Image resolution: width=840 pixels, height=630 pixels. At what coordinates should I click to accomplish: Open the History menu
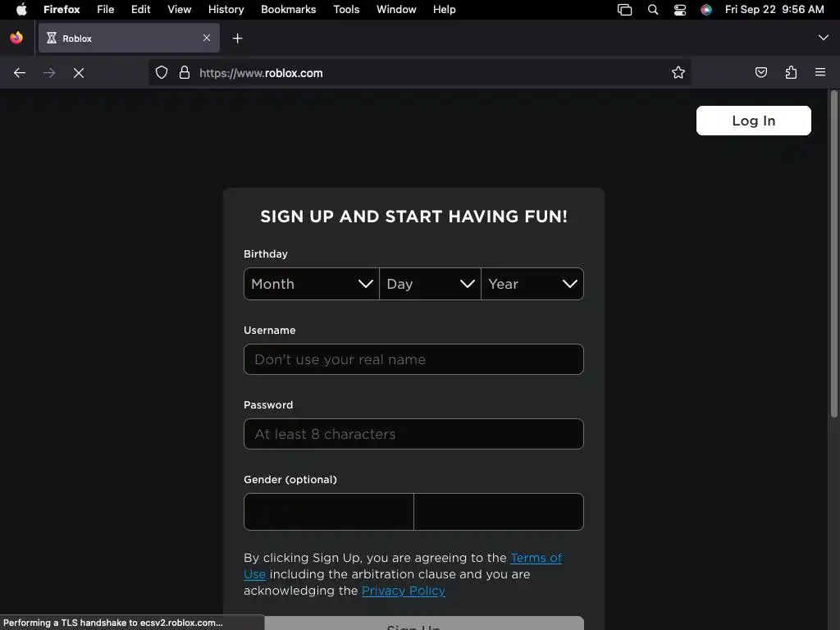coord(226,9)
